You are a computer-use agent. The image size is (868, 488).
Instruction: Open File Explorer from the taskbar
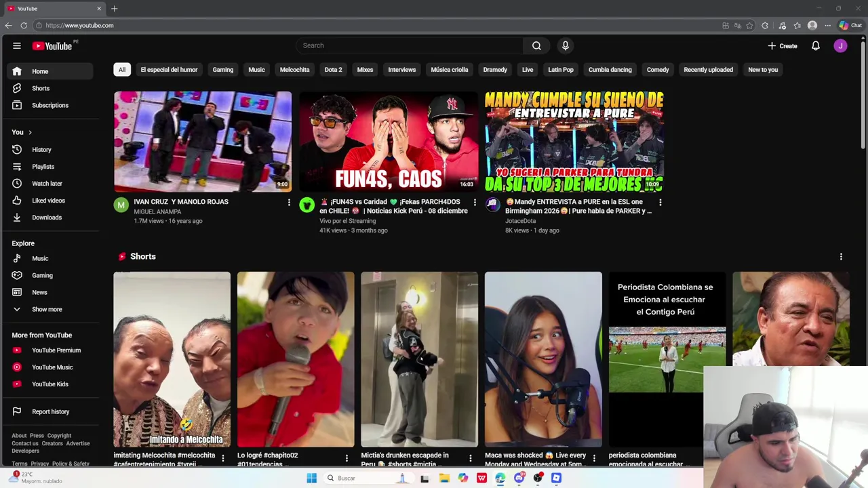coord(444,478)
